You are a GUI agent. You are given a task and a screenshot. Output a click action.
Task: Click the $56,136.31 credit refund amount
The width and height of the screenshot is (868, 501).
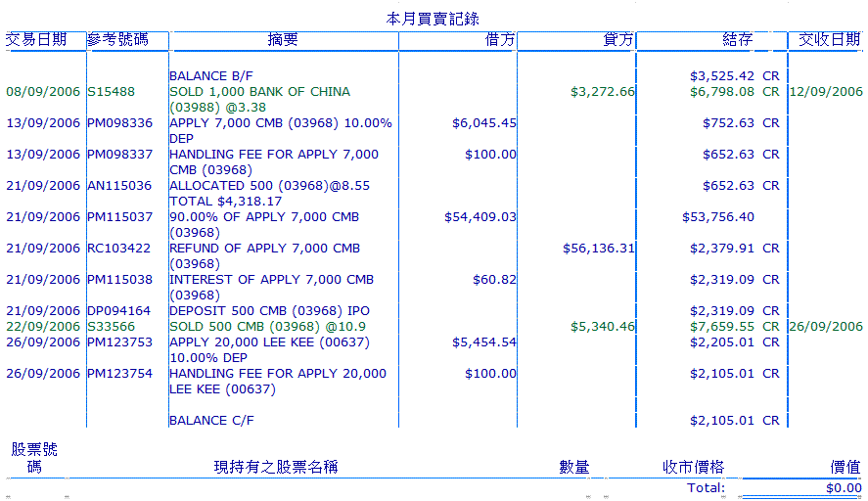(x=599, y=249)
